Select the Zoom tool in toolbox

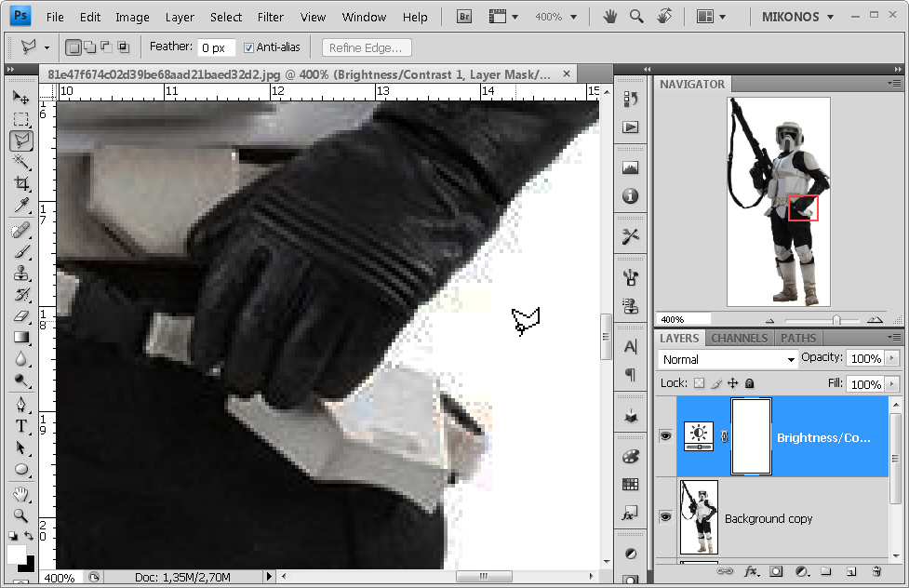pos(20,515)
